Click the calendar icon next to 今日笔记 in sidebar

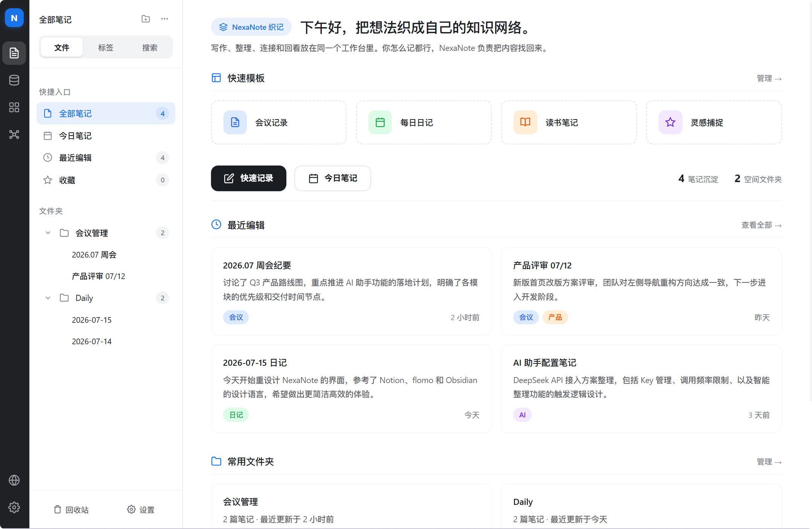(x=47, y=136)
